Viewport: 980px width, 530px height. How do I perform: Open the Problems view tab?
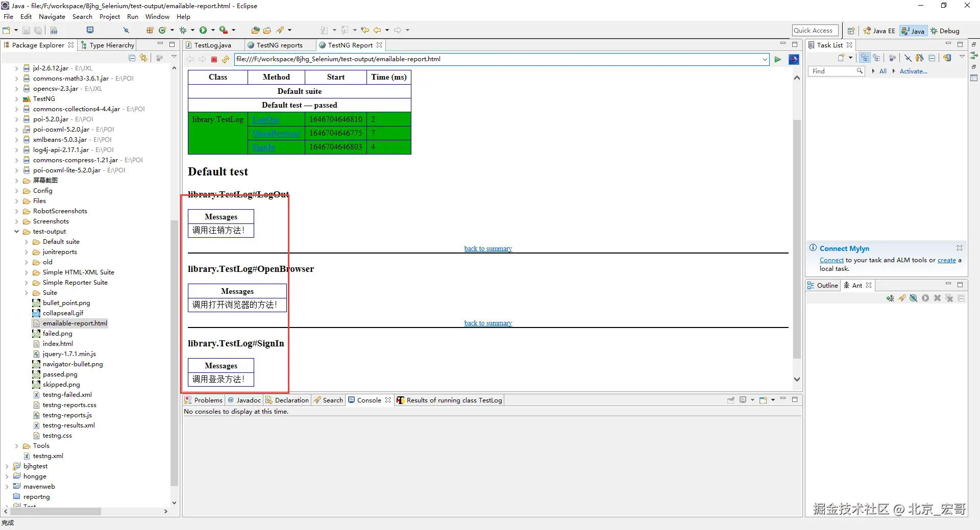[204, 400]
